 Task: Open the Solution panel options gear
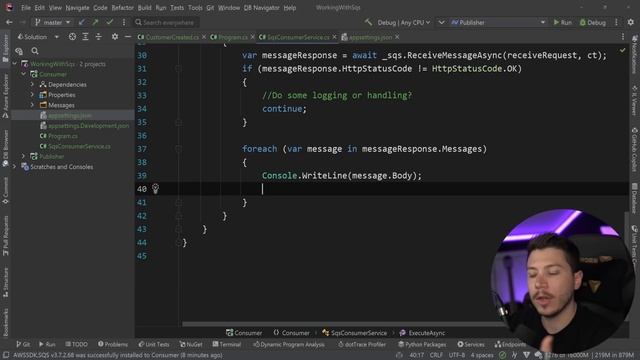(115, 37)
